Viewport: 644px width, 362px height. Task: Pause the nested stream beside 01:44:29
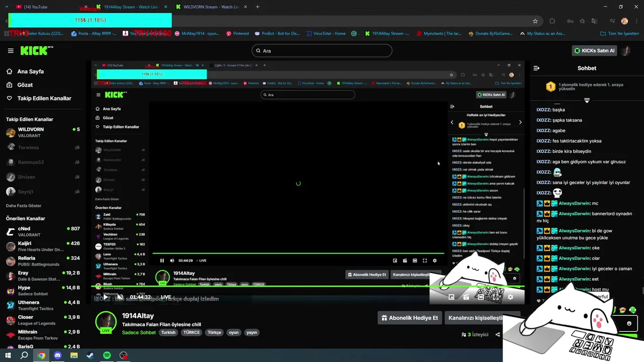[162, 260]
